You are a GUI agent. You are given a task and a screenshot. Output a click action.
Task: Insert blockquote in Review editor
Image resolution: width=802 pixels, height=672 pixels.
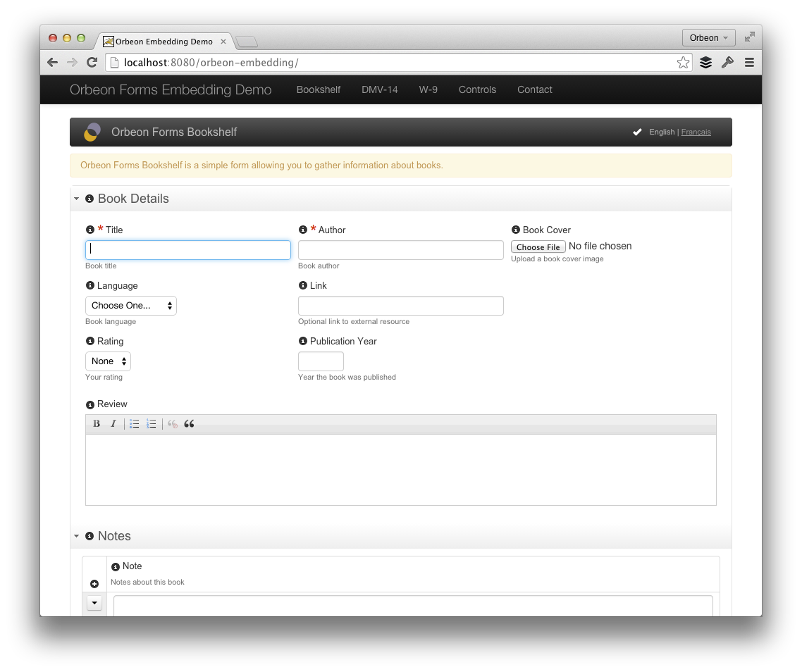[x=190, y=424]
